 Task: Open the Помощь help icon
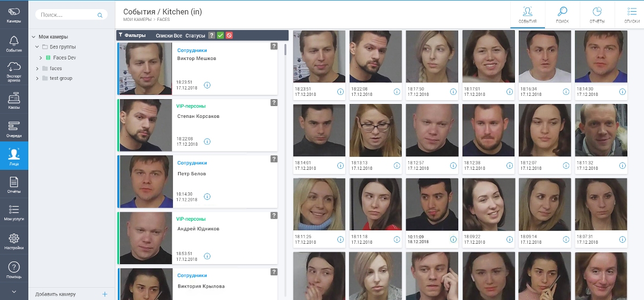point(14,270)
